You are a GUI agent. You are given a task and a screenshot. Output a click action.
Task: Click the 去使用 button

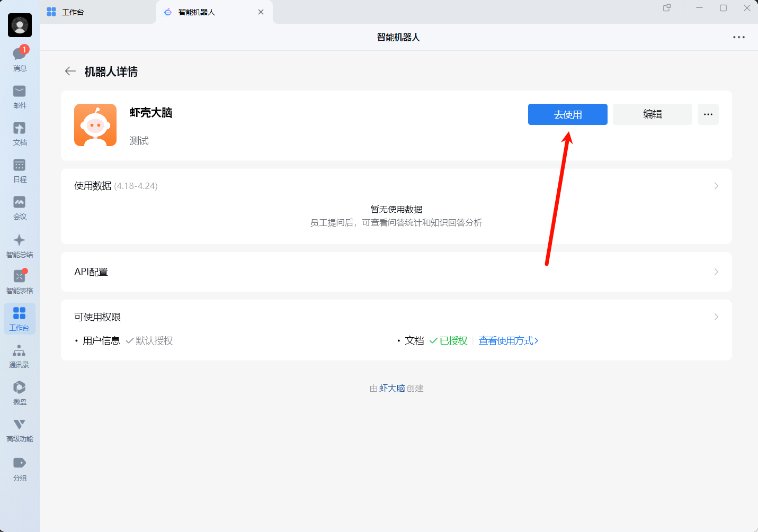568,114
